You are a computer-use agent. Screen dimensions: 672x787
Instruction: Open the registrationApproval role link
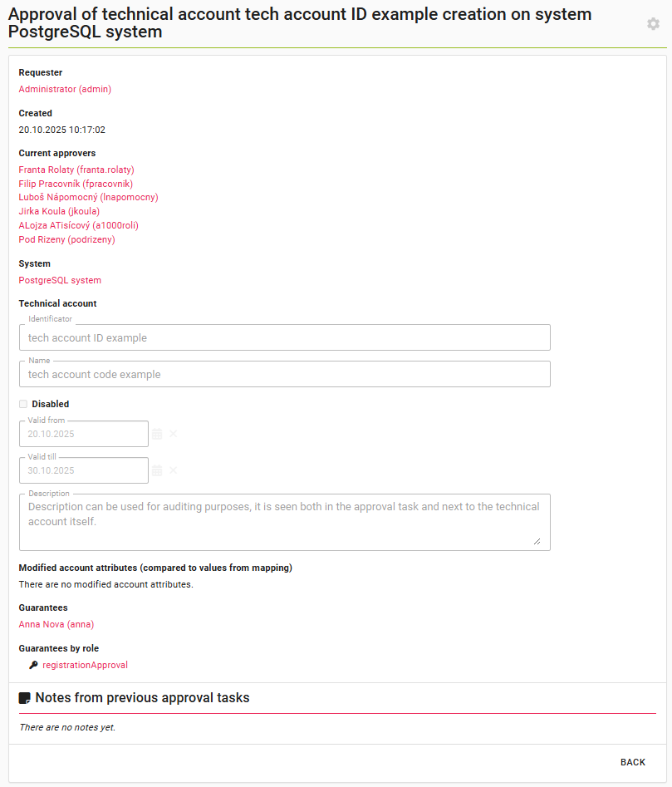(85, 665)
